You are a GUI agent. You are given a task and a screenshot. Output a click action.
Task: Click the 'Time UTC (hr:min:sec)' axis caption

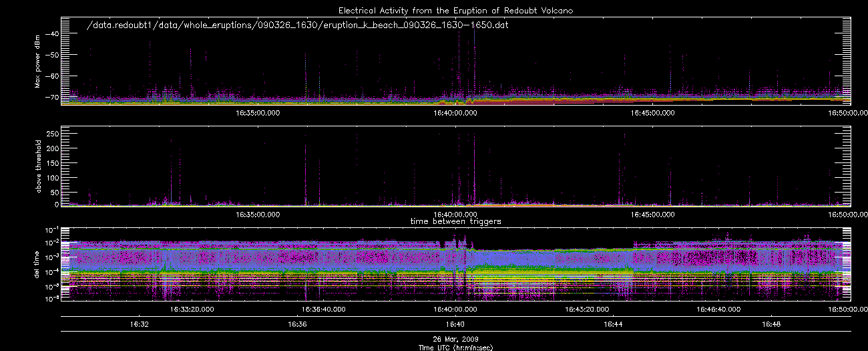(455, 347)
